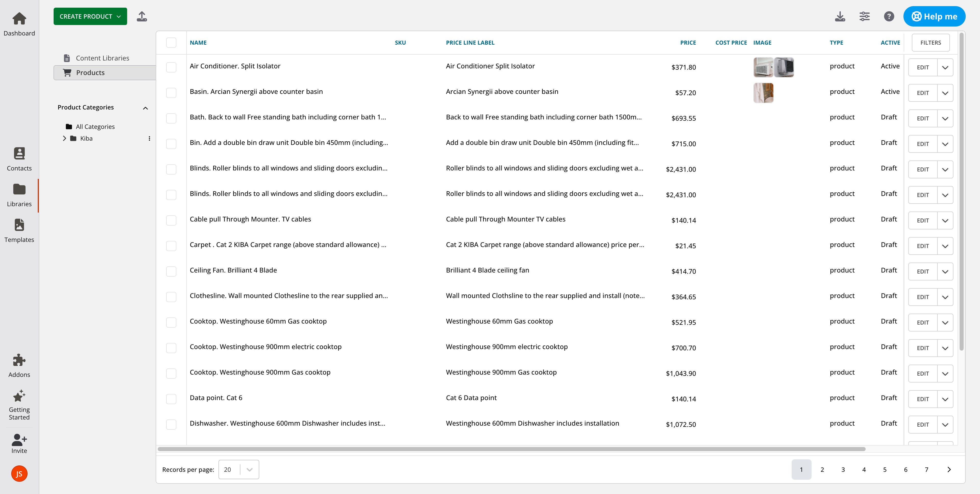Click the FILTERS button
This screenshot has height=494, width=980.
[x=930, y=43]
